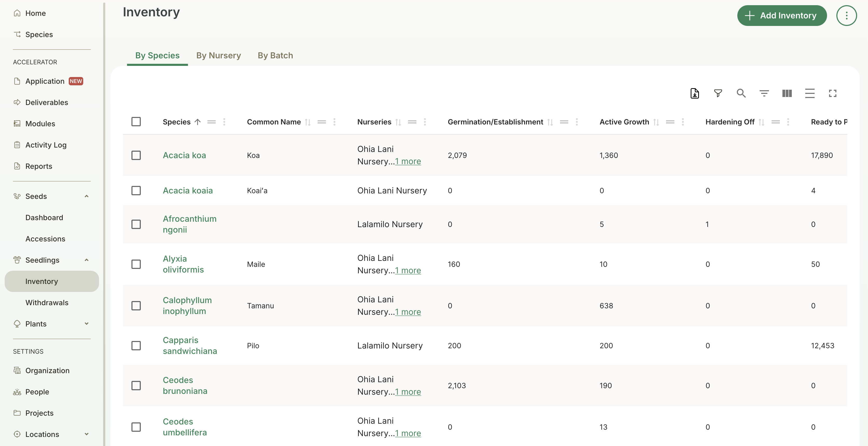Switch to the By Nursery tab
Image resolution: width=868 pixels, height=446 pixels.
(x=218, y=55)
